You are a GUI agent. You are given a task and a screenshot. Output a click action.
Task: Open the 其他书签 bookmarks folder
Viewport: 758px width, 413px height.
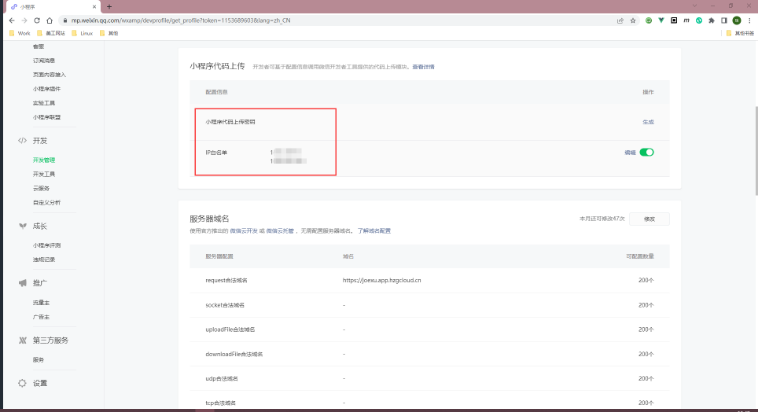pos(740,33)
